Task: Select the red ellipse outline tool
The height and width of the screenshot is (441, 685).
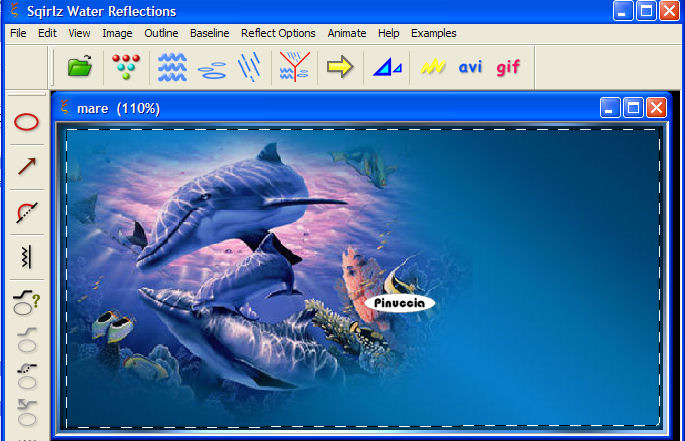Action: pos(26,122)
